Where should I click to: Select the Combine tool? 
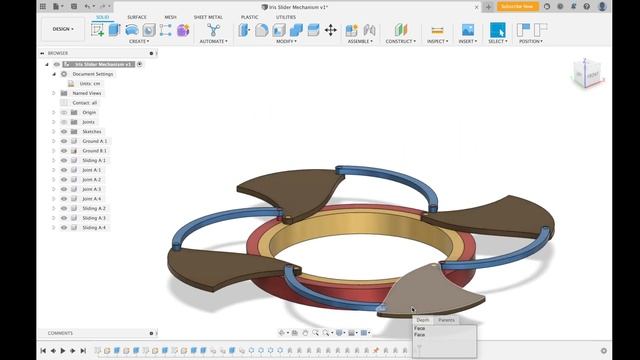296,30
